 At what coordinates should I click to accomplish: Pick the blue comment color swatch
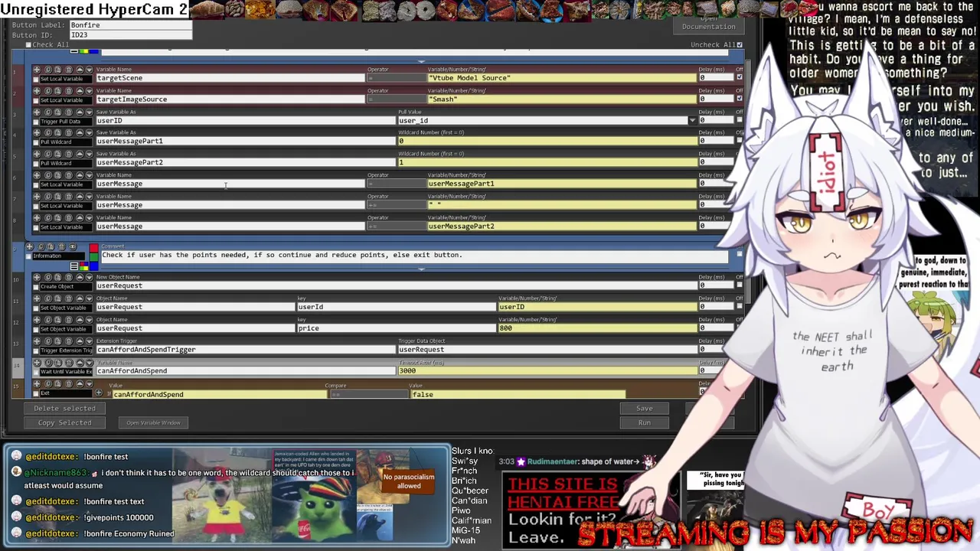(x=94, y=266)
